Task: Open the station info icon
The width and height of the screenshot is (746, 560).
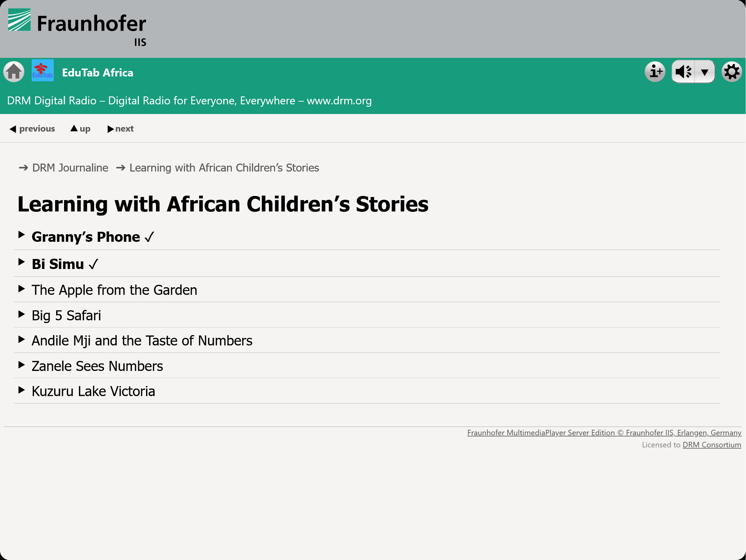Action: click(655, 72)
